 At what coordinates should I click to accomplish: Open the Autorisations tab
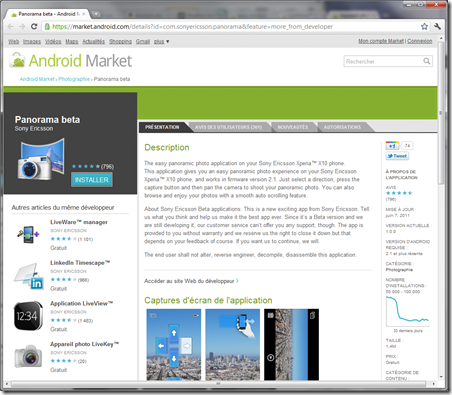342,127
